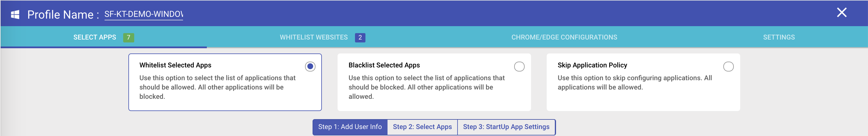Select the Blacklist Selected Apps radio button
The image size is (868, 136).
point(519,67)
